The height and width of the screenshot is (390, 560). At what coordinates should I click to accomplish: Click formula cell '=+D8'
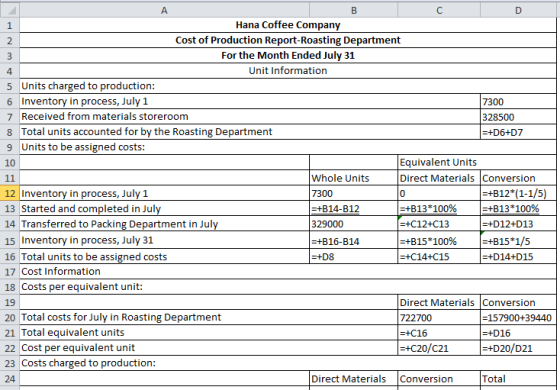[354, 256]
